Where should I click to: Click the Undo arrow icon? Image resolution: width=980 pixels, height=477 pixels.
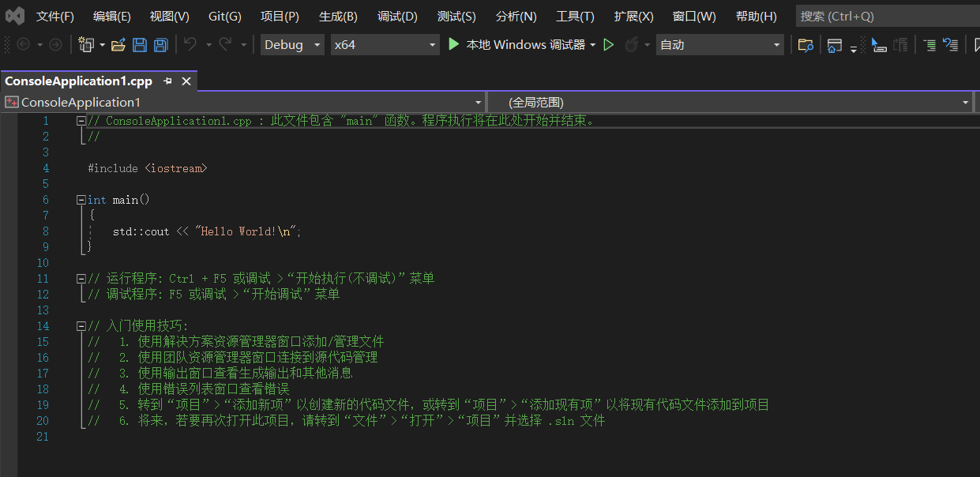click(190, 45)
